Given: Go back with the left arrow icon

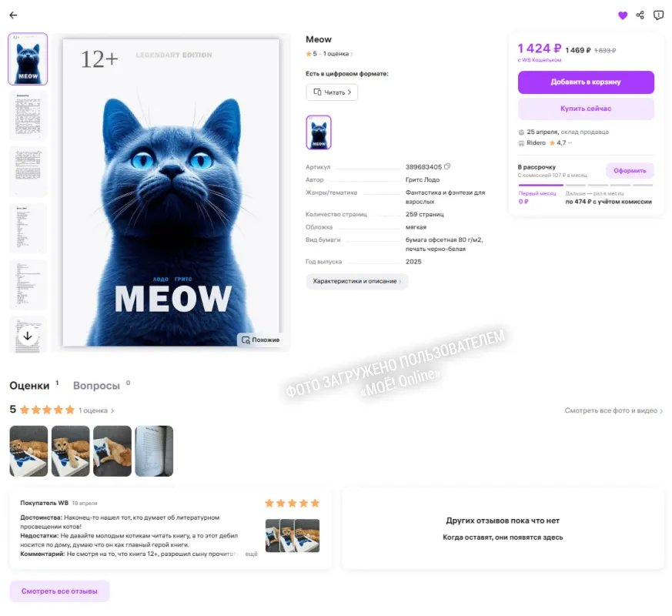Looking at the screenshot, I should pos(13,15).
